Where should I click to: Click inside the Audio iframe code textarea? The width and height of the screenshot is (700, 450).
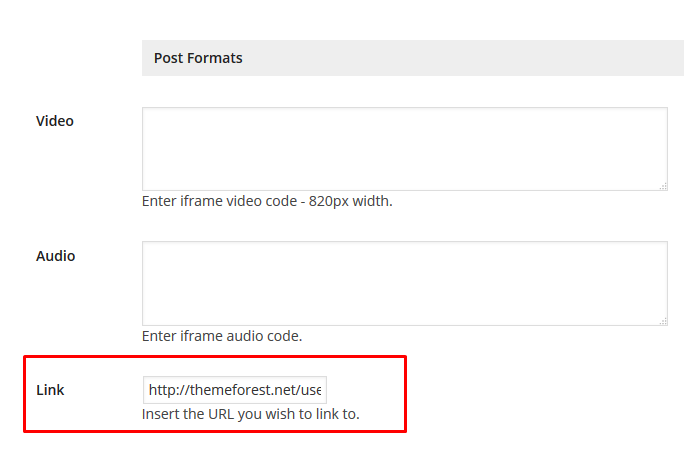pyautogui.click(x=404, y=283)
